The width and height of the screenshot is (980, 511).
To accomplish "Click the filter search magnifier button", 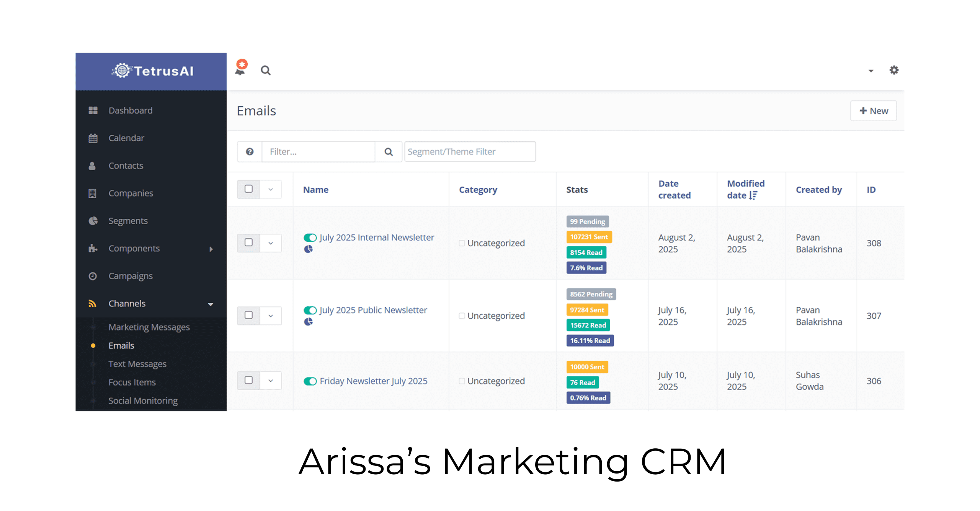I will pyautogui.click(x=389, y=152).
